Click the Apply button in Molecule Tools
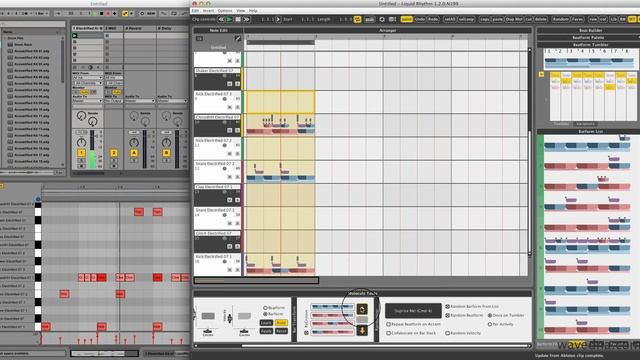640x360 pixels. [x=266, y=331]
